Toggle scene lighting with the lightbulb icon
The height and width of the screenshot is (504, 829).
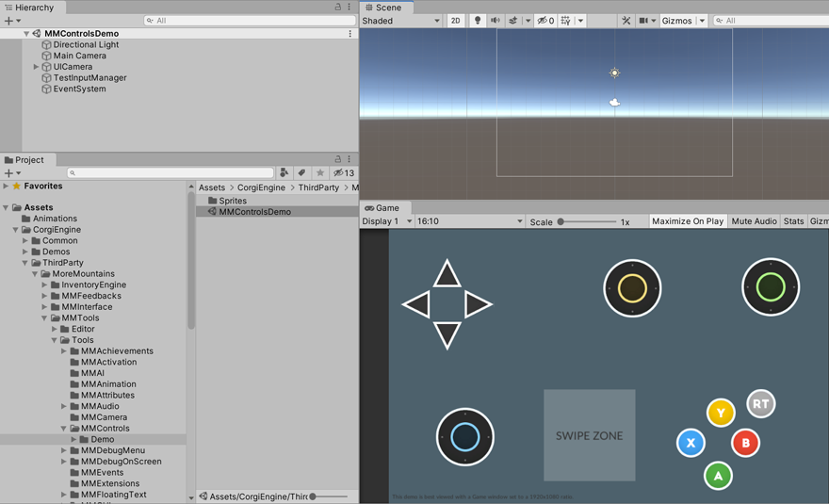[x=477, y=21]
